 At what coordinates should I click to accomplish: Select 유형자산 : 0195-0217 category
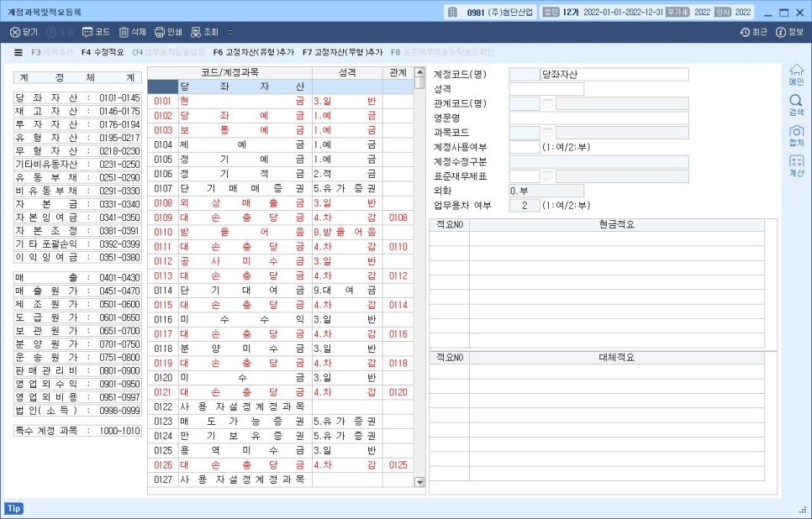click(77, 138)
